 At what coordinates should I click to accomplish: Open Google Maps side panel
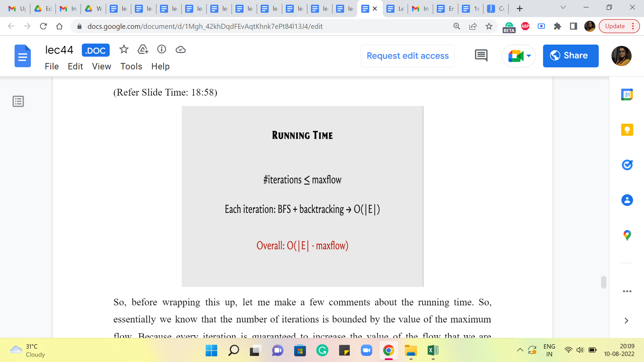pos(627,235)
